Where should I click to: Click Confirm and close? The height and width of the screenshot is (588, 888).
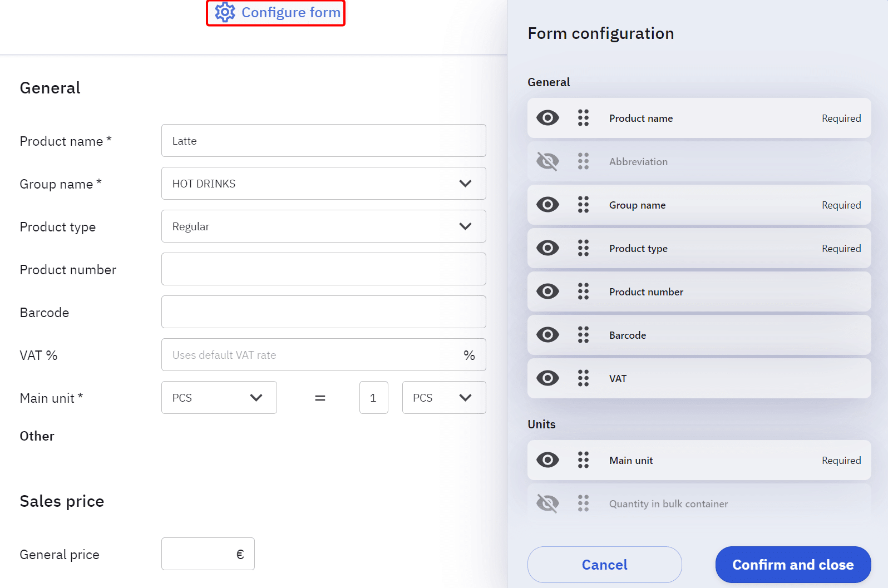tap(793, 565)
